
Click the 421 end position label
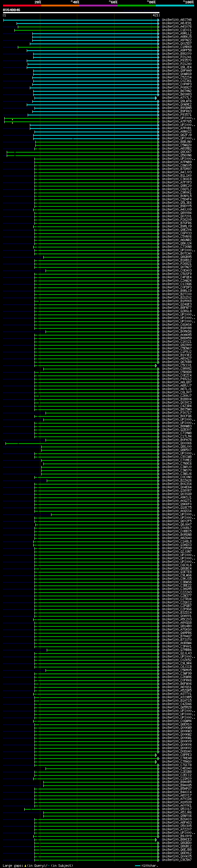pyautogui.click(x=155, y=15)
